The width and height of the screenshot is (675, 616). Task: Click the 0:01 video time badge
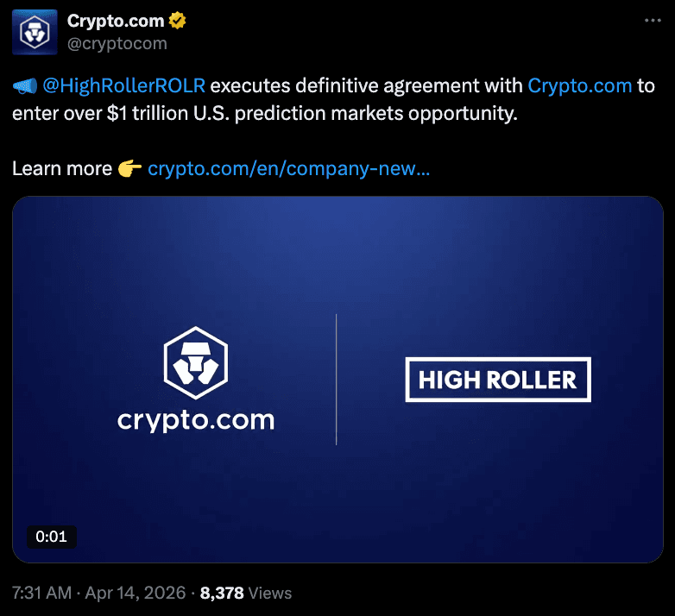(x=51, y=537)
